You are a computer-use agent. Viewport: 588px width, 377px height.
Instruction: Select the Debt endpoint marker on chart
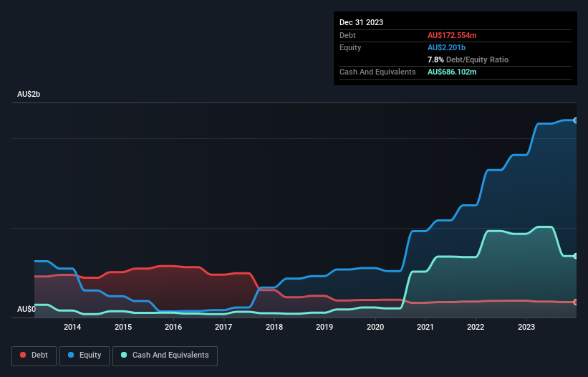pyautogui.click(x=576, y=302)
